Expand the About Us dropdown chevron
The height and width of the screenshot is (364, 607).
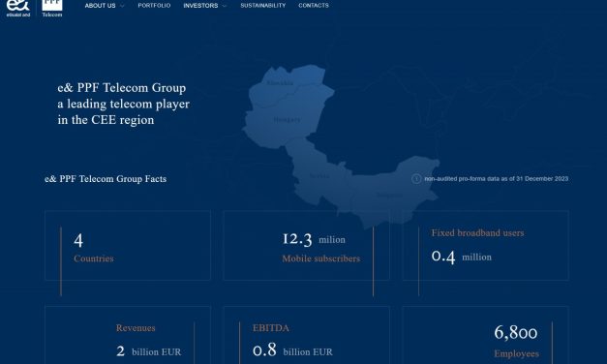(x=122, y=6)
